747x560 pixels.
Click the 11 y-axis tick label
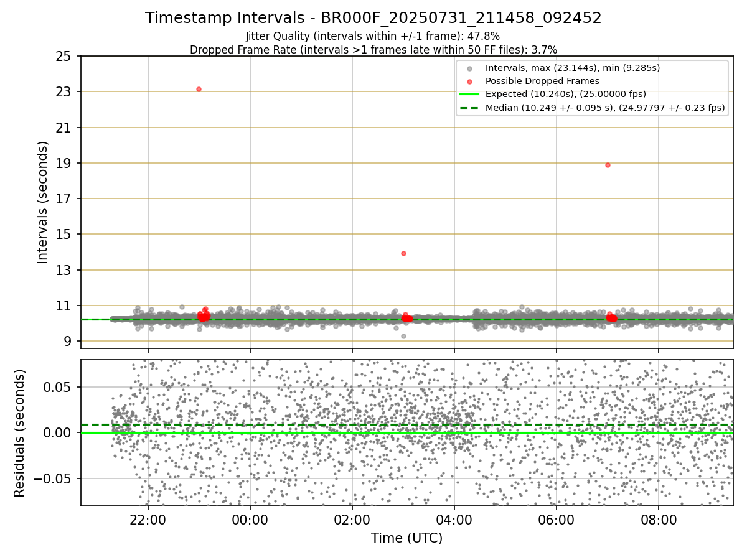(64, 306)
